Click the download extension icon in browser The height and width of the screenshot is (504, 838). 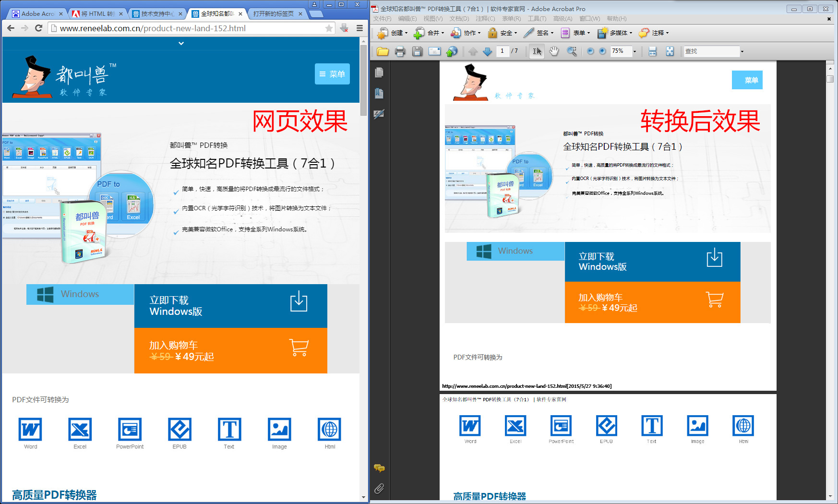pyautogui.click(x=344, y=28)
